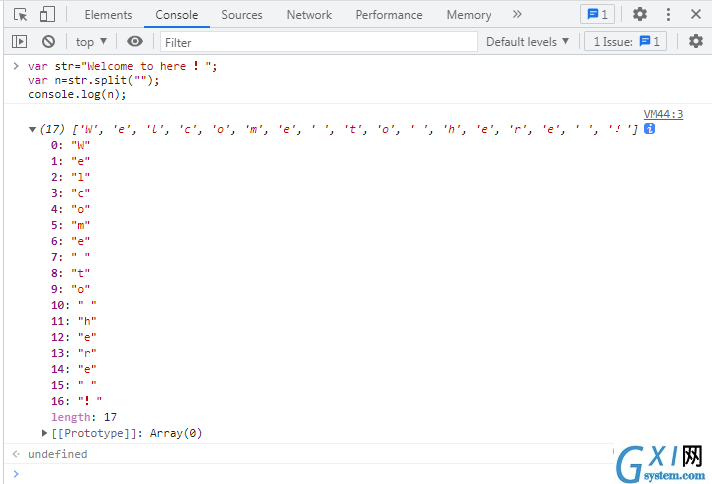The width and height of the screenshot is (712, 484).
Task: Select array entry 16 with exclamation mark
Action: click(76, 401)
